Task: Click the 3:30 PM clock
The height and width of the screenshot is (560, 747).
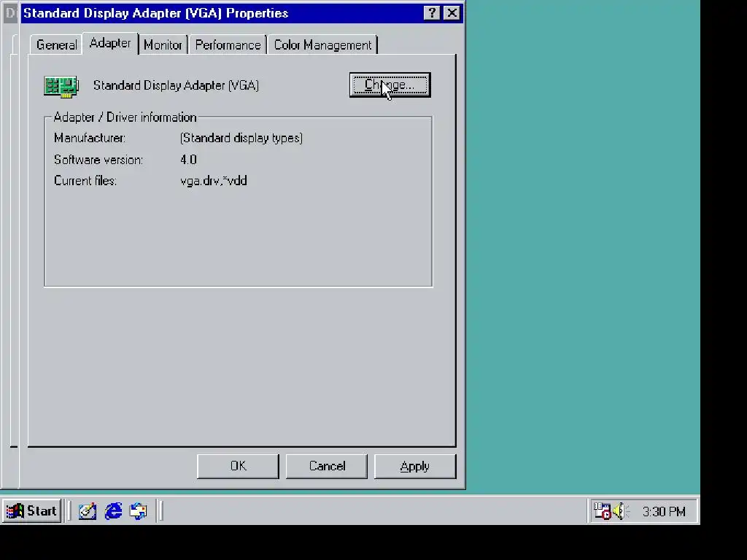Action: [664, 512]
